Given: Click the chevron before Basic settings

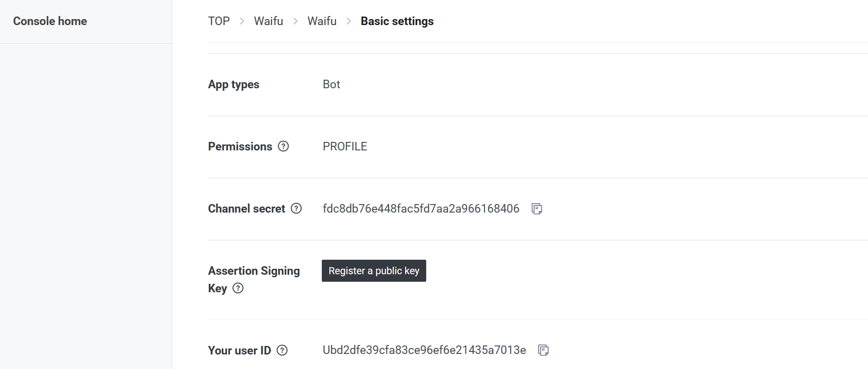Looking at the screenshot, I should 349,21.
